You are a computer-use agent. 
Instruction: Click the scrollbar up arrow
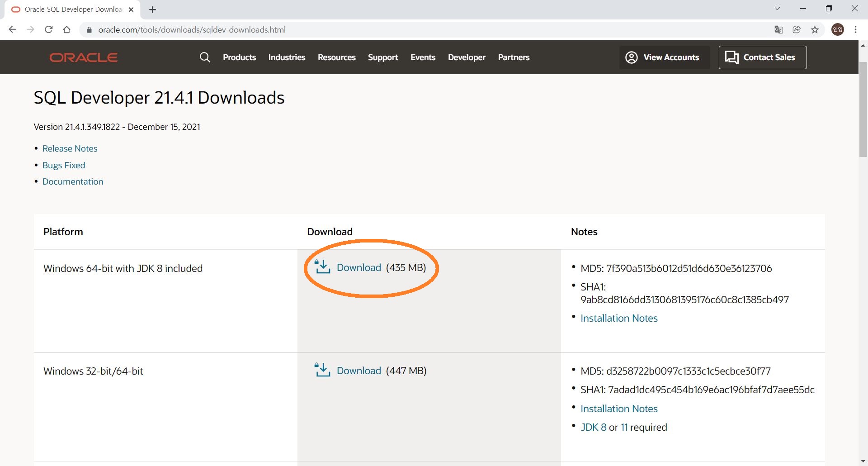point(863,45)
